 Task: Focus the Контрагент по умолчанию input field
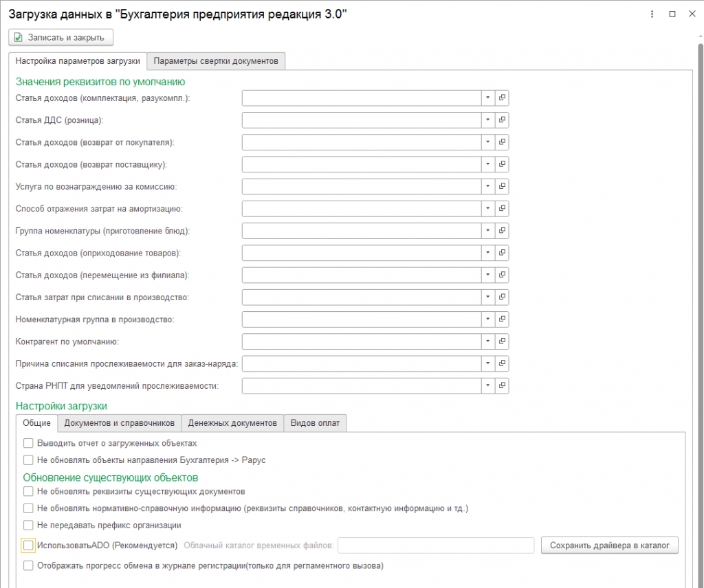[362, 341]
